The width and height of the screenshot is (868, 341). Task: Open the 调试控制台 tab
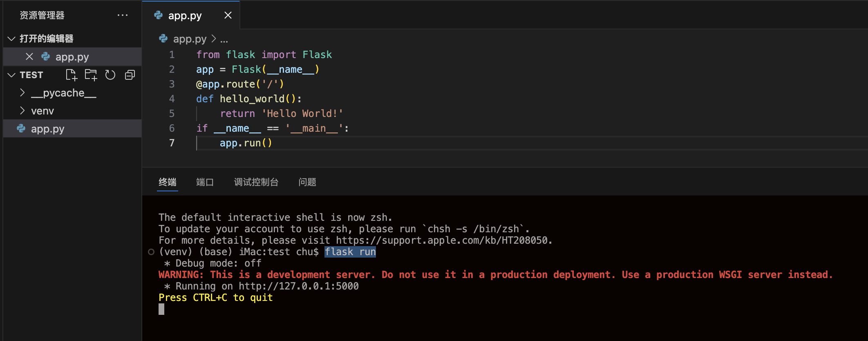pos(256,182)
